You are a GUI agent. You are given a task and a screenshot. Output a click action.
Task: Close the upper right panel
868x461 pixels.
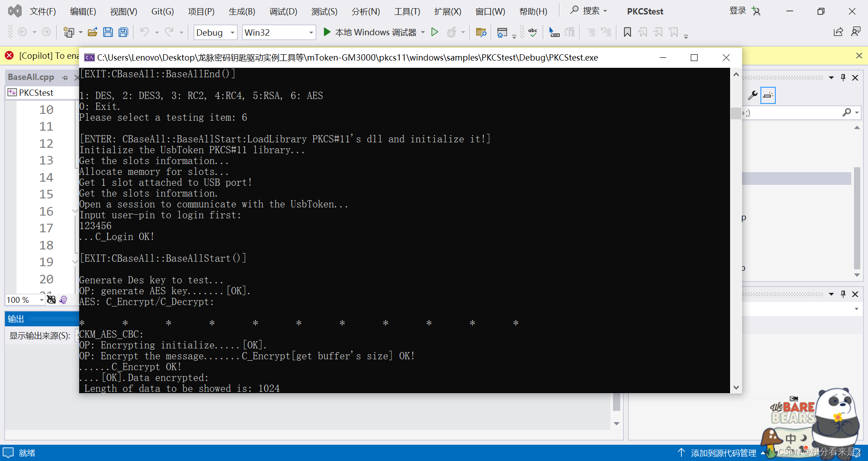tap(855, 78)
